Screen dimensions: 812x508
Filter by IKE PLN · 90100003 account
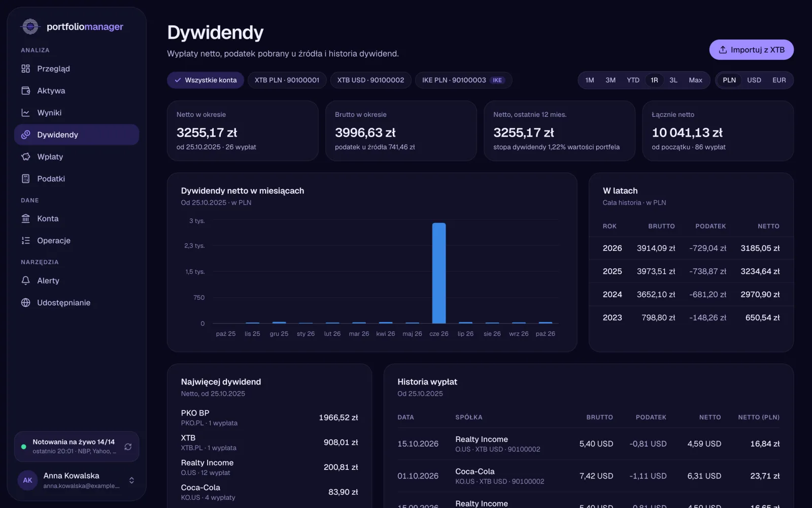point(463,80)
